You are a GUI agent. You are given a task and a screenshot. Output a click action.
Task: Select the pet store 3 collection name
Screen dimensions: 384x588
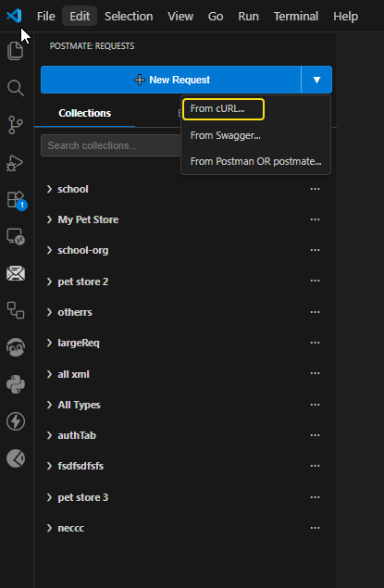(82, 497)
